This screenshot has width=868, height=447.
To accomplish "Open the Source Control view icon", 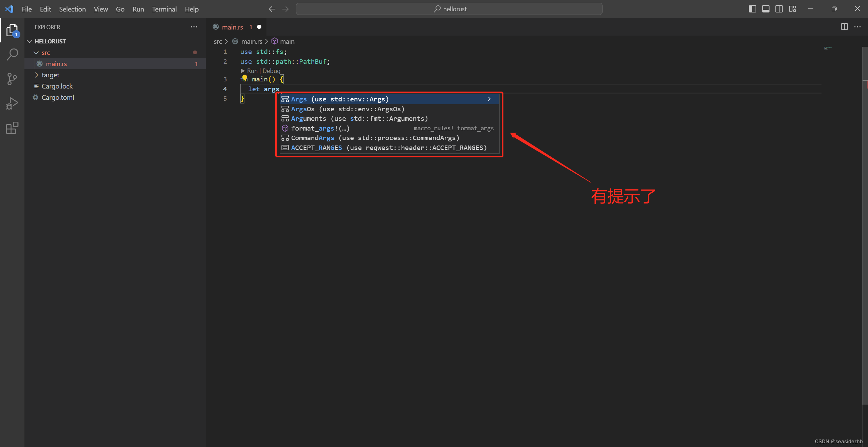I will click(x=12, y=79).
